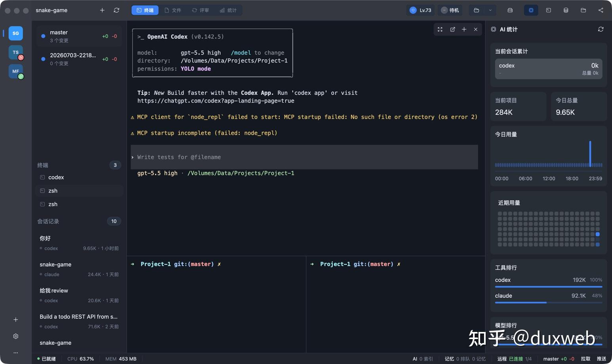Open the 统计 tab
612x364 pixels.
click(228, 10)
